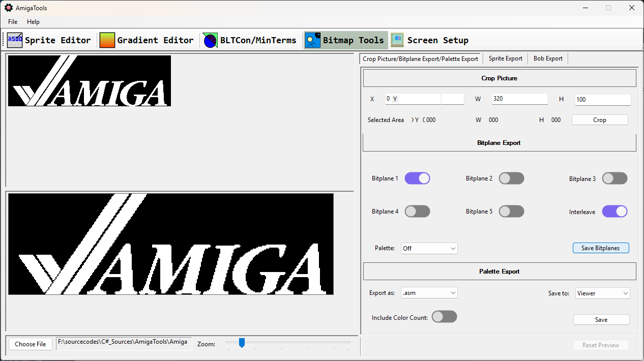This screenshot has height=361, width=644.
Task: Enable the Bitplane 2 switch
Action: [511, 178]
